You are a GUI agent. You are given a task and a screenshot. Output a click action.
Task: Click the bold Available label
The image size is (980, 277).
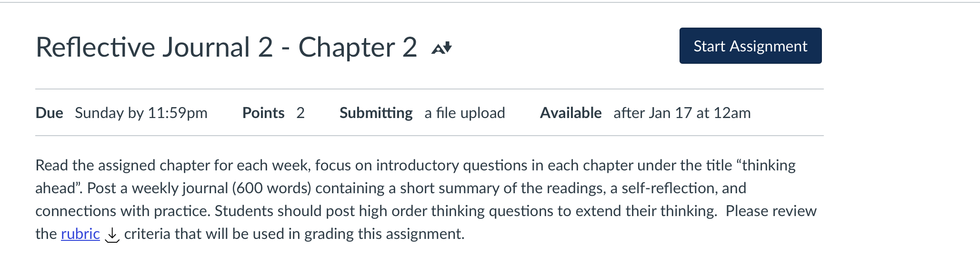click(570, 113)
